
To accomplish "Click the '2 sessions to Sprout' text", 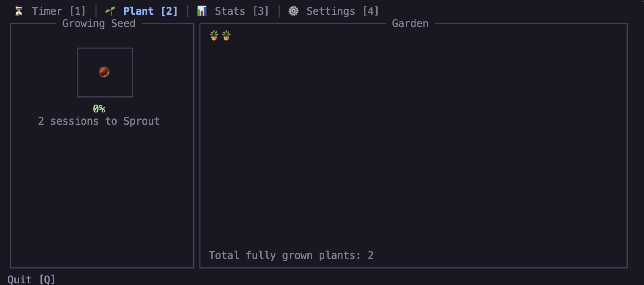I will [99, 121].
